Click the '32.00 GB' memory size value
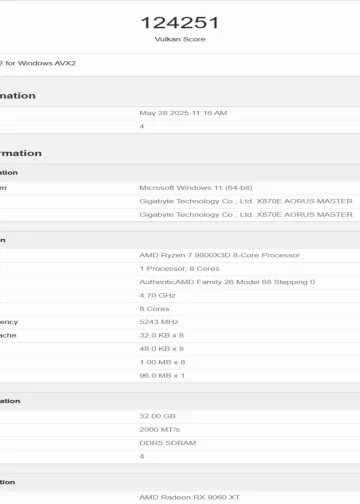Screen dimensions: 360x504 pyautogui.click(x=157, y=416)
